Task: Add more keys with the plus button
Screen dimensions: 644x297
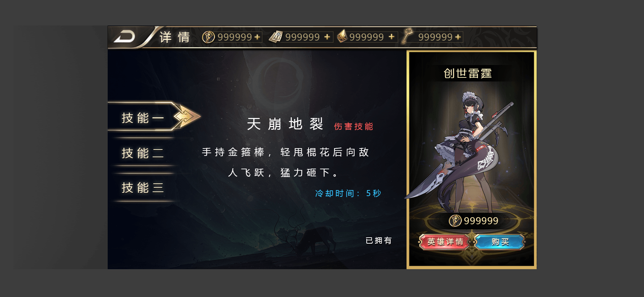Action: (458, 37)
